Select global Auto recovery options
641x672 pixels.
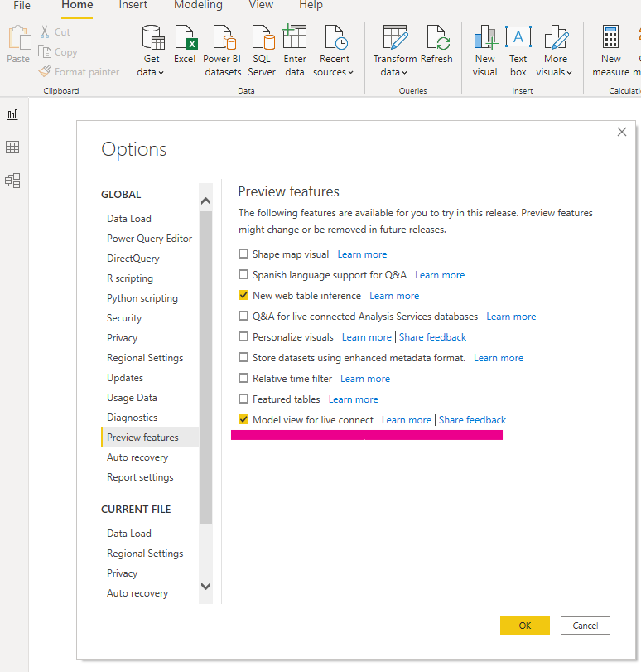point(137,457)
